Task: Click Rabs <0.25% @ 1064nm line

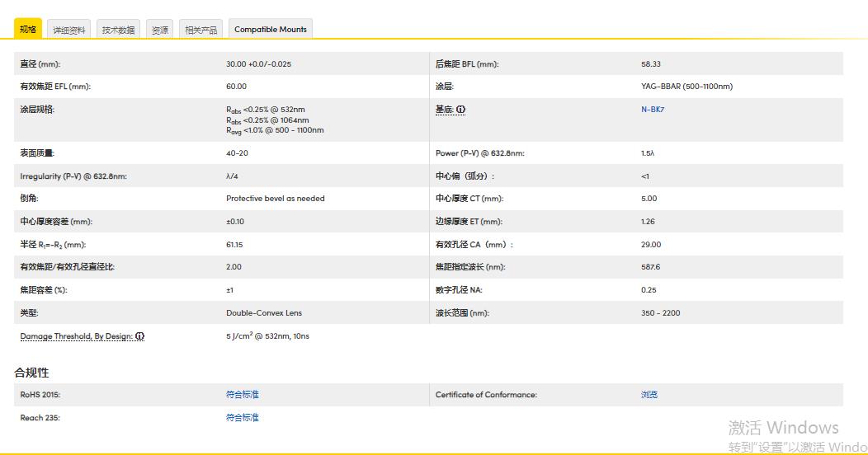Action: point(268,120)
